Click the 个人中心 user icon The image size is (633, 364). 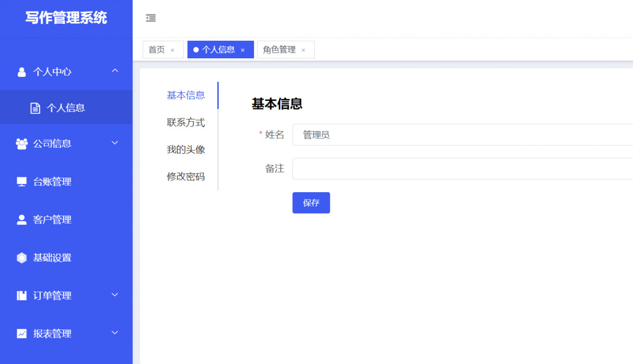(x=21, y=72)
